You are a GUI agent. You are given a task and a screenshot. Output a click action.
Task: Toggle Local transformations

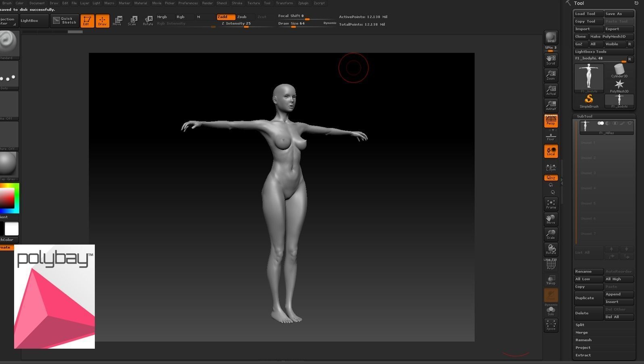coord(551,151)
